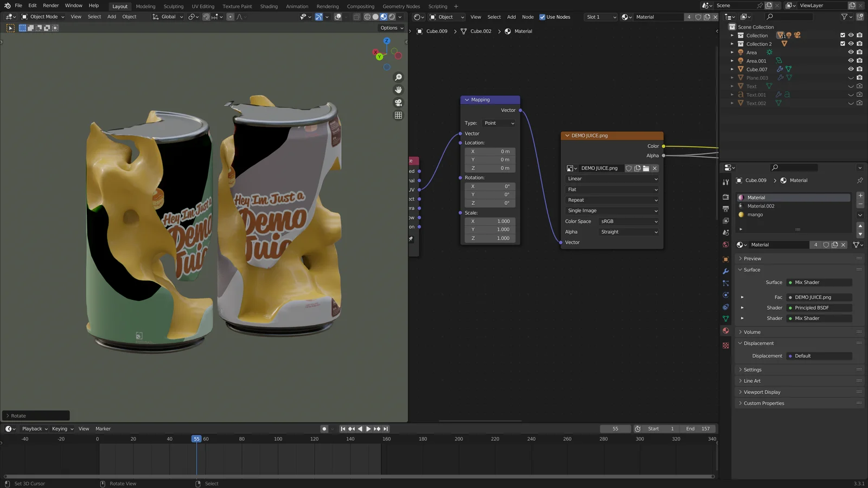Switch to the Shading workspace tab
The image size is (868, 488).
269,6
